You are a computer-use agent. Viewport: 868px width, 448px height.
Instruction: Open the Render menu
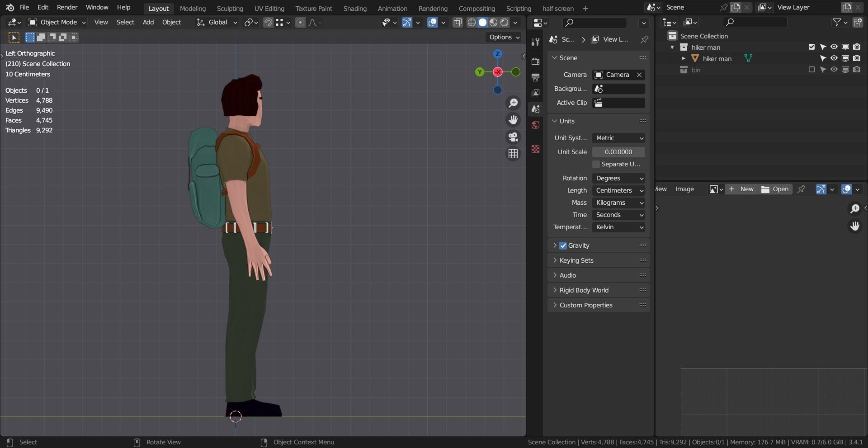[x=67, y=8]
